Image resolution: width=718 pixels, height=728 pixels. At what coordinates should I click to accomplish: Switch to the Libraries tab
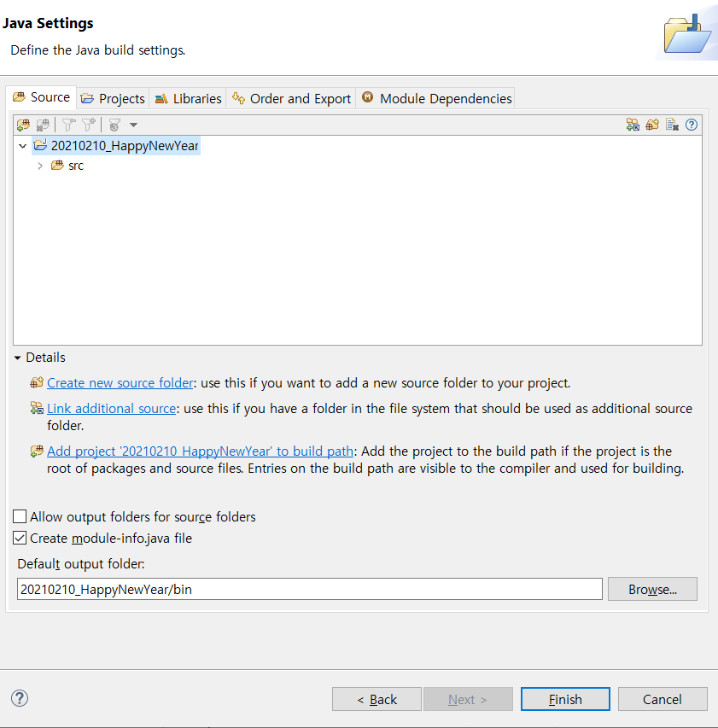187,98
